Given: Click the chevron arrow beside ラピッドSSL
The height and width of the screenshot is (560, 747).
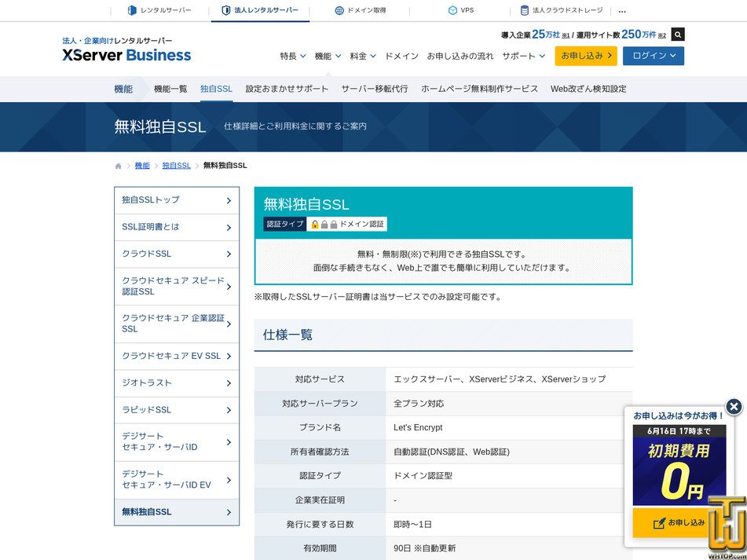Looking at the screenshot, I should tap(229, 410).
